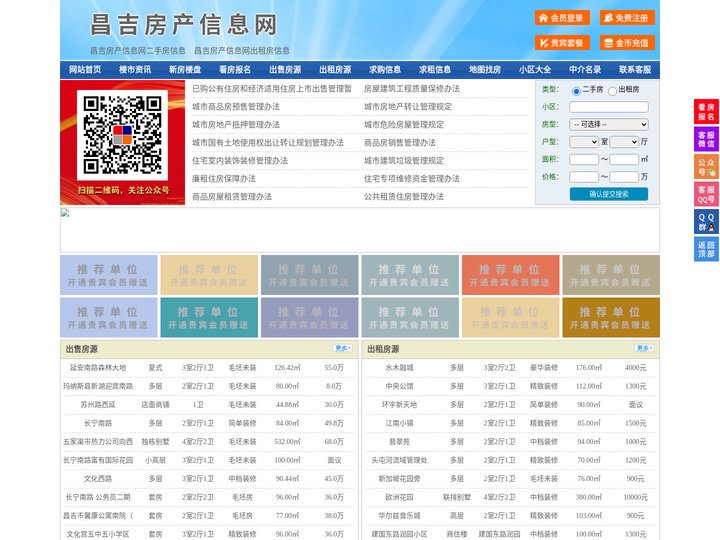720x540 pixels.
Task: Open the 更多 link in 出租房源 header
Action: (x=644, y=349)
